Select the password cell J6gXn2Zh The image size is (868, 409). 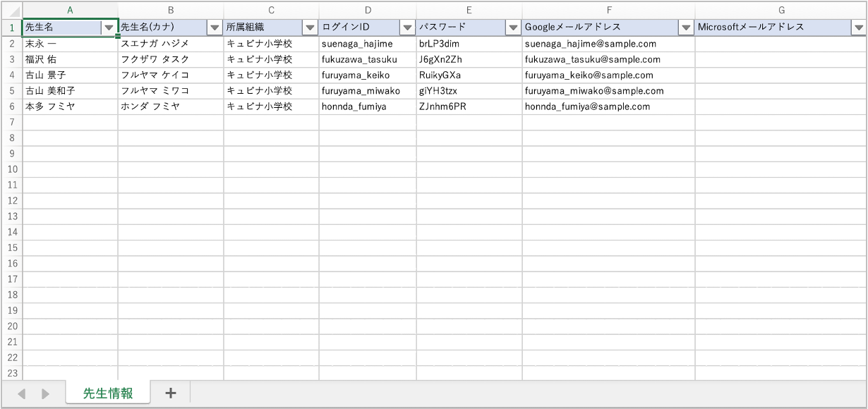469,59
